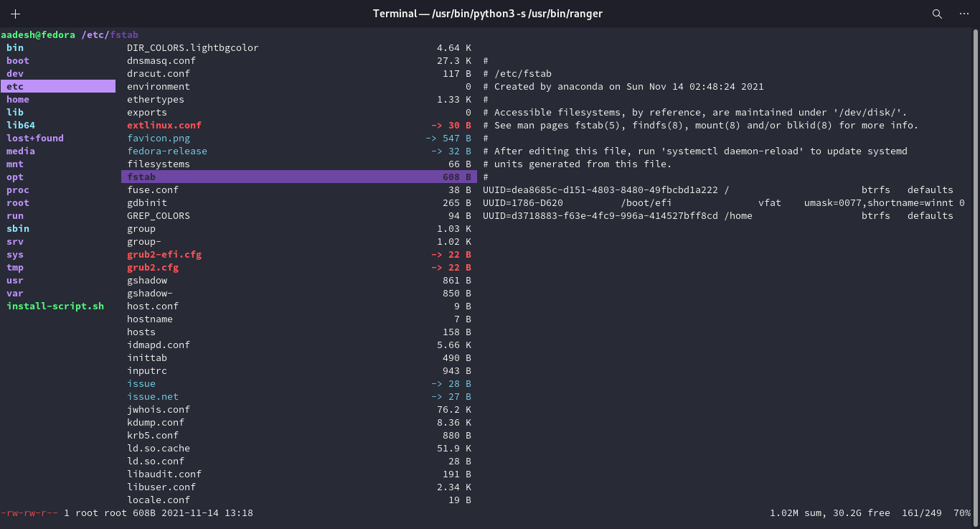Open the dnsmasq.conf file
The height and width of the screenshot is (529, 980).
(161, 60)
